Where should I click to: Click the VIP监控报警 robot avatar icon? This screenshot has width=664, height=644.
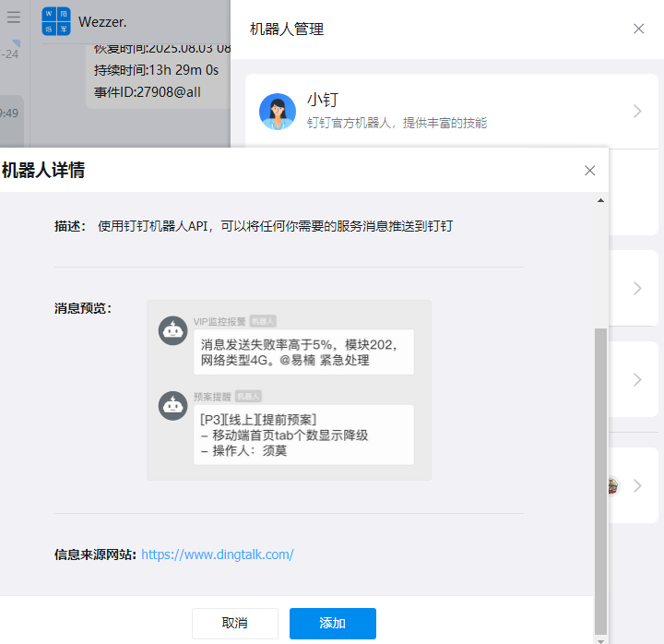pyautogui.click(x=172, y=330)
